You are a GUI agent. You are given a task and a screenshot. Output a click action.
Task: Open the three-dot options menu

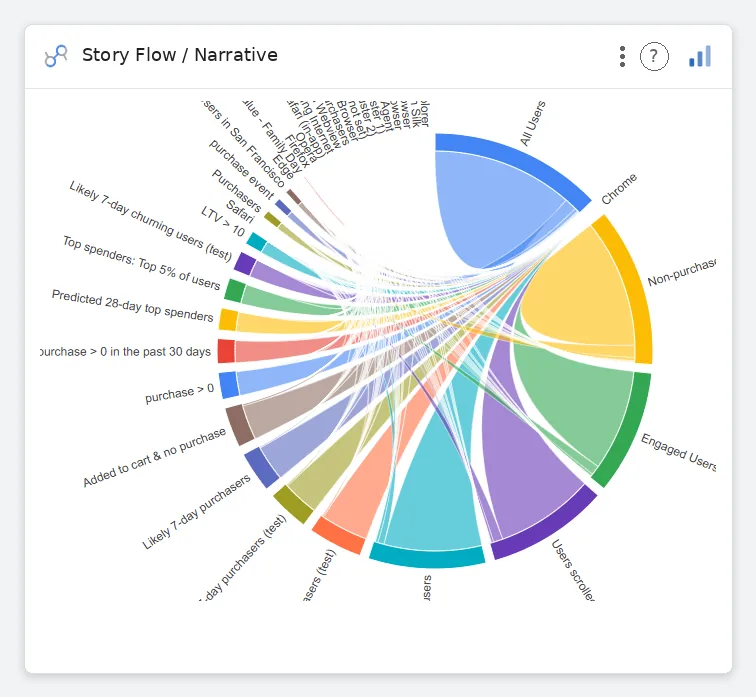pos(622,56)
